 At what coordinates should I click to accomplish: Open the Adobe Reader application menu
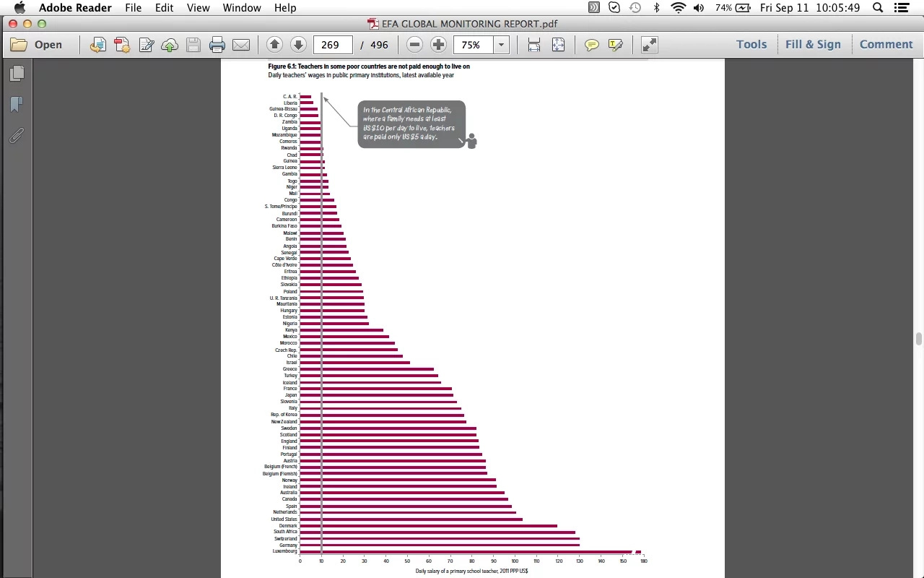(x=75, y=8)
